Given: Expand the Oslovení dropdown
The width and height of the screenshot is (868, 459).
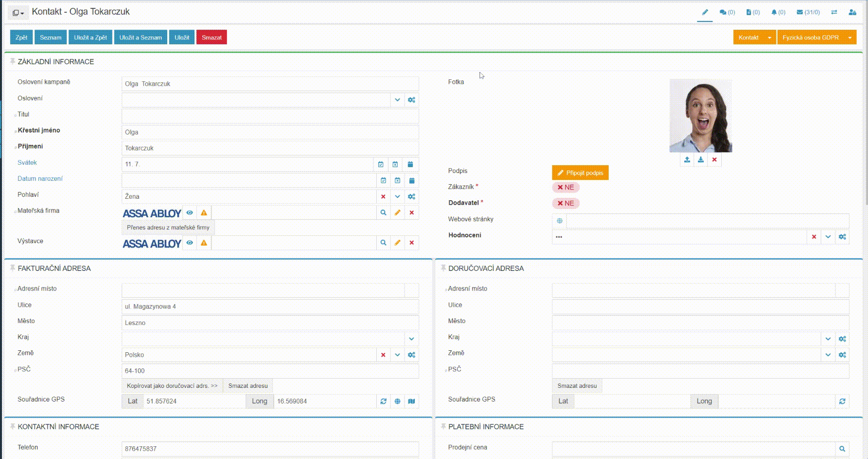Looking at the screenshot, I should click(x=398, y=100).
